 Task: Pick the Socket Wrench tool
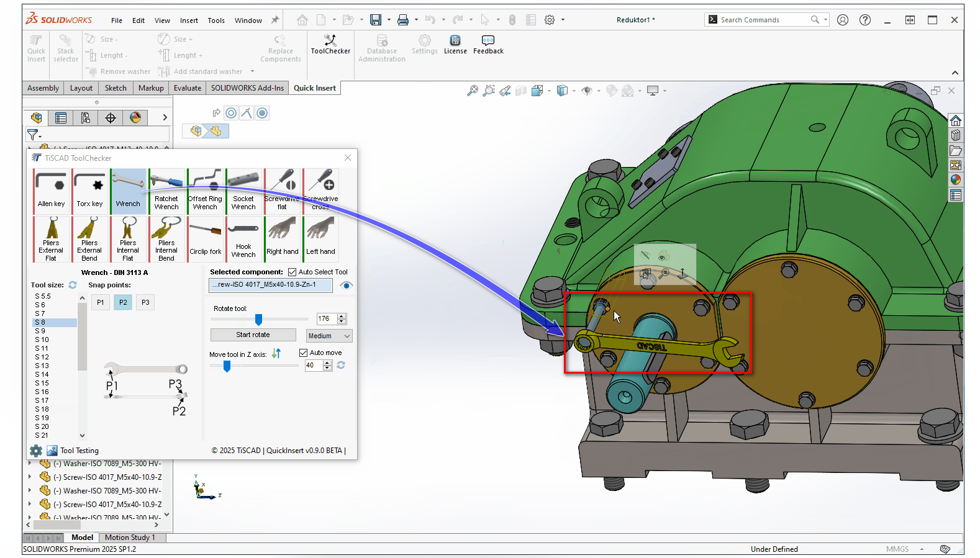click(x=243, y=191)
